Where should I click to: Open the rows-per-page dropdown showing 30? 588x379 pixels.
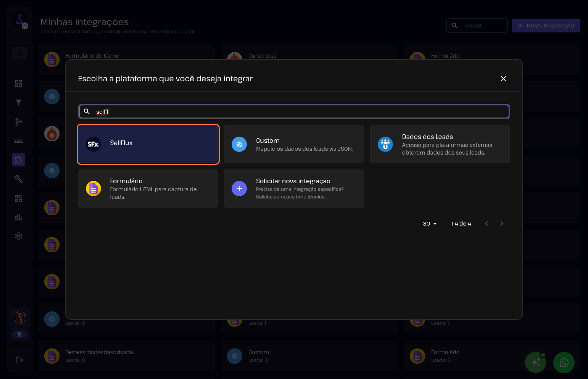tap(430, 224)
